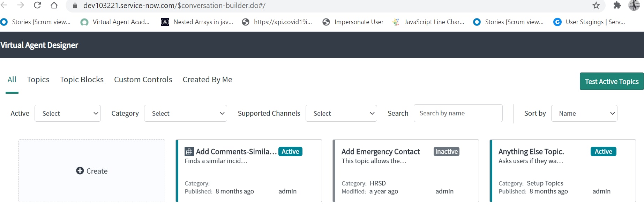
Task: Click topic block icon on Add Comments card
Action: (189, 151)
